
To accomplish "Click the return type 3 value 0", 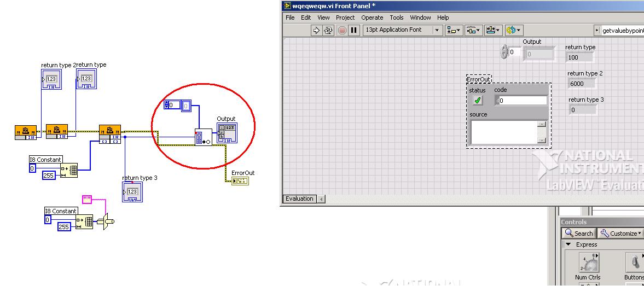I will (x=582, y=110).
